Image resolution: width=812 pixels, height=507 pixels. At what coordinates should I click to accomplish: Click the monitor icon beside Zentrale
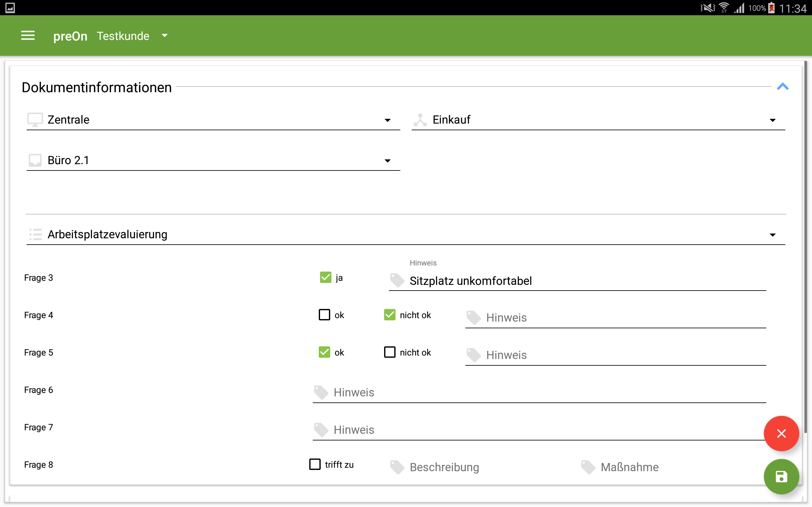[35, 120]
